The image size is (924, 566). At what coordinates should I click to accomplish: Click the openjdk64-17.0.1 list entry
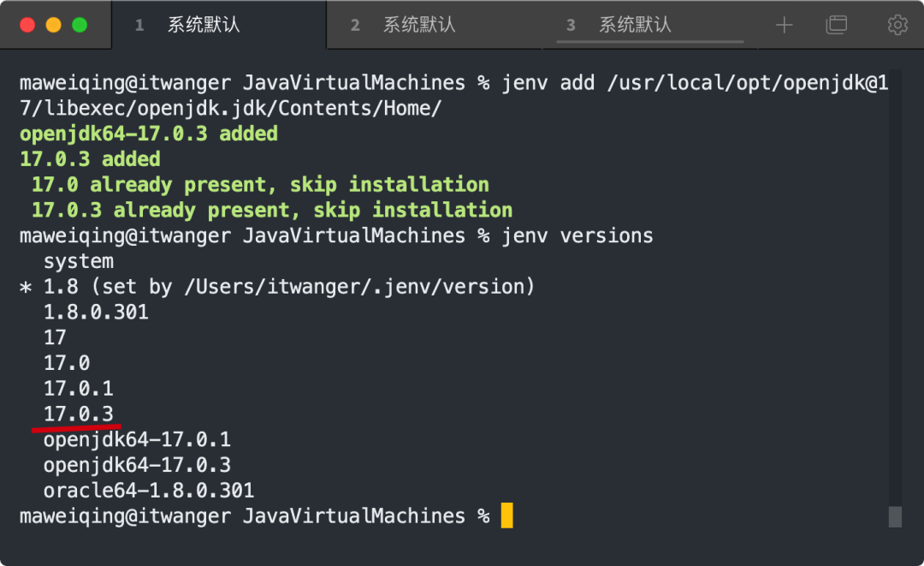(137, 439)
